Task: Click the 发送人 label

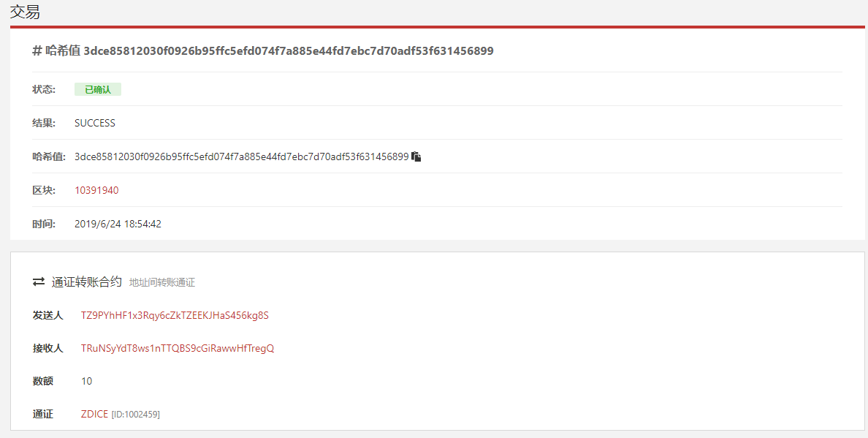Action: pos(47,316)
